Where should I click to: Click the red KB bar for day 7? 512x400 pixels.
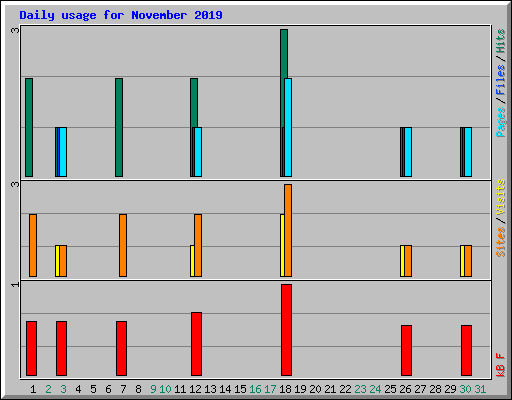121,348
